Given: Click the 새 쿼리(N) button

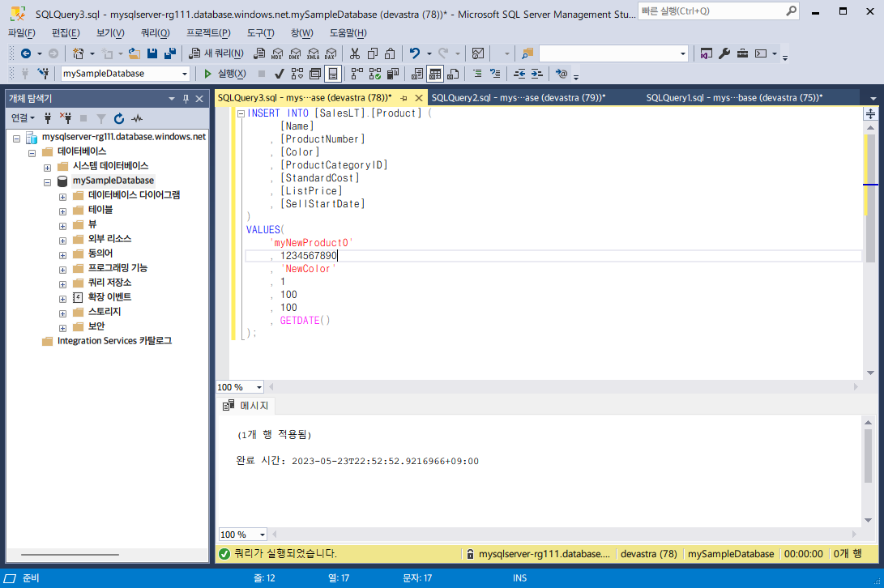Looking at the screenshot, I should pyautogui.click(x=216, y=53).
